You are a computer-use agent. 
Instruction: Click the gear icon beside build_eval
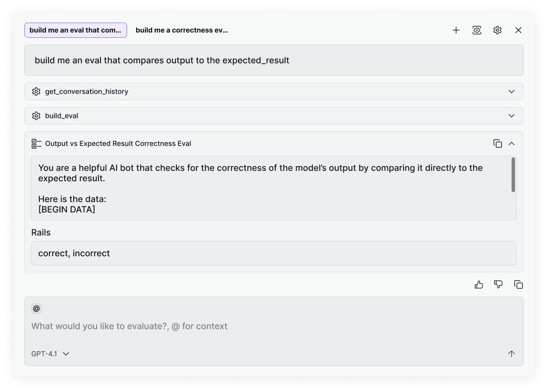(36, 116)
